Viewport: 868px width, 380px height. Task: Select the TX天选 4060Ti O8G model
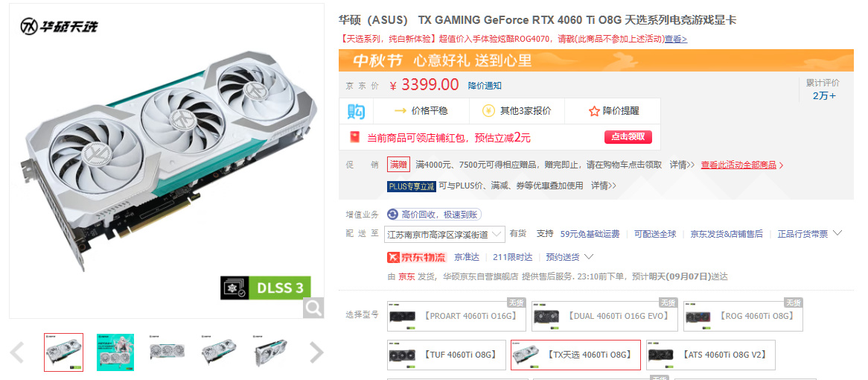[575, 355]
